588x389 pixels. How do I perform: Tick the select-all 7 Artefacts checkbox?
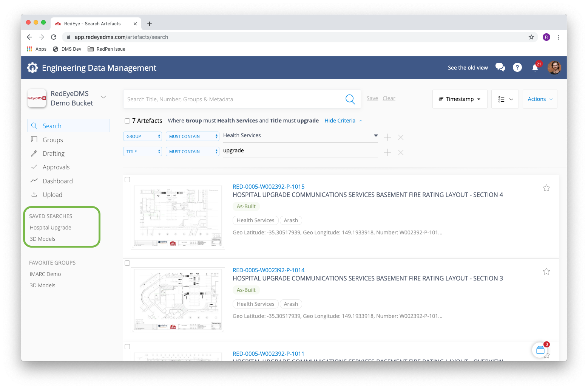[x=127, y=121]
